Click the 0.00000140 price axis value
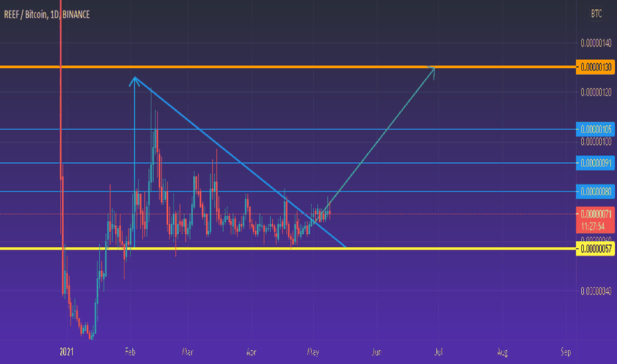 coord(596,43)
